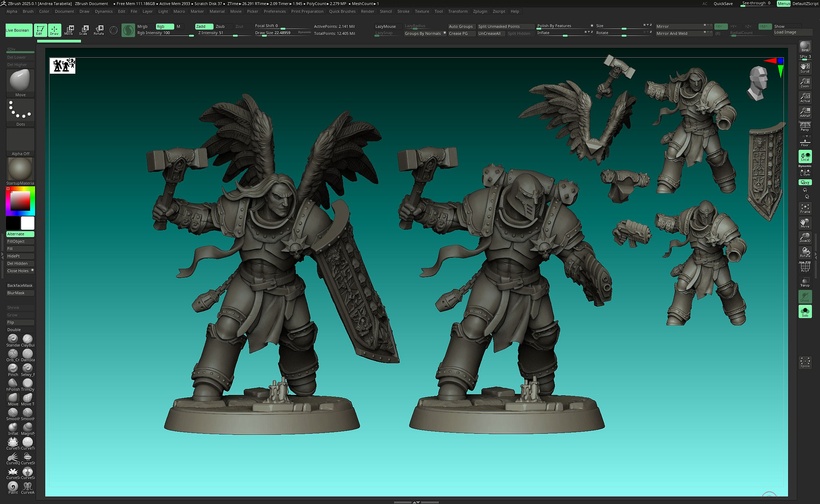The height and width of the screenshot is (504, 820).
Task: Select the Draw mode icon
Action: point(54,30)
